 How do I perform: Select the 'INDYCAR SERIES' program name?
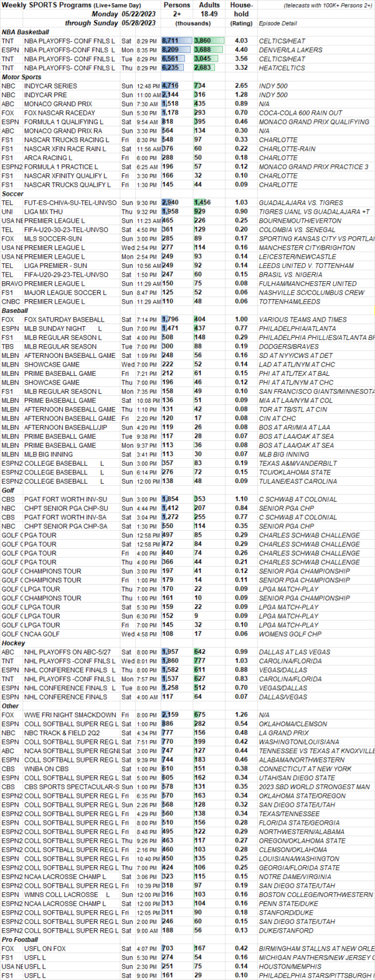[51, 85]
